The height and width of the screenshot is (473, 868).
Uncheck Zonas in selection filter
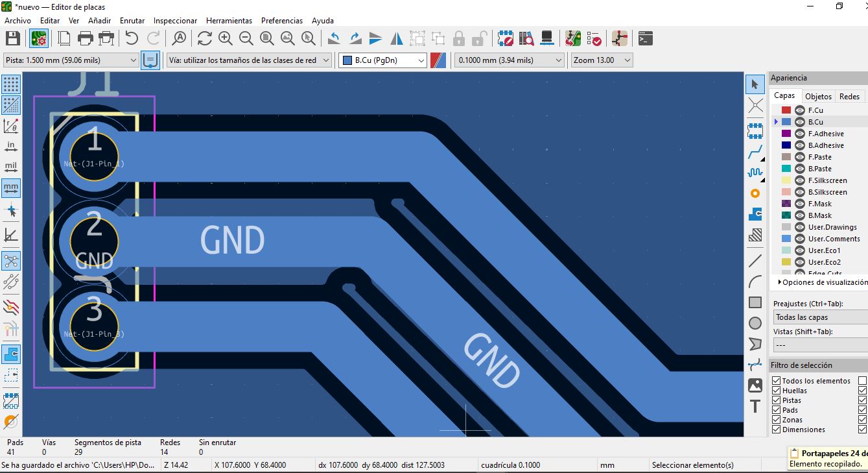(x=777, y=420)
